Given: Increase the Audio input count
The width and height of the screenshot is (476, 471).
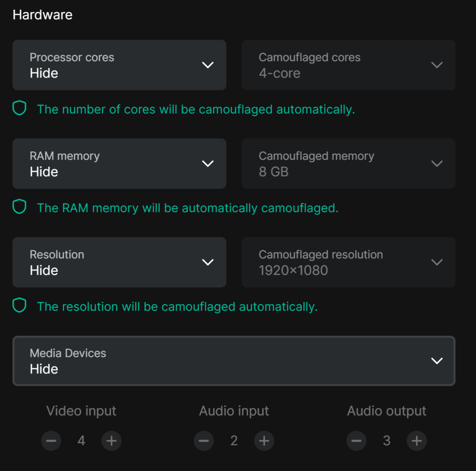Looking at the screenshot, I should tap(264, 441).
